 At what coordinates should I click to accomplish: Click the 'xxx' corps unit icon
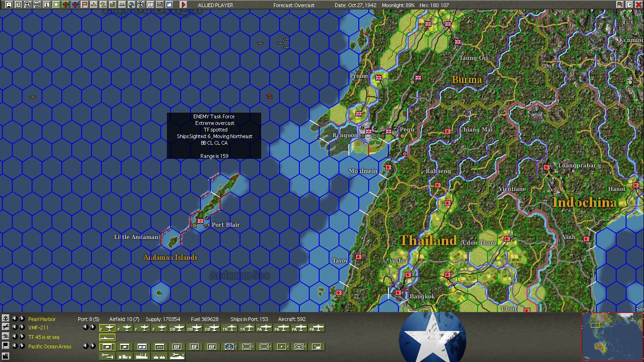tap(160, 347)
